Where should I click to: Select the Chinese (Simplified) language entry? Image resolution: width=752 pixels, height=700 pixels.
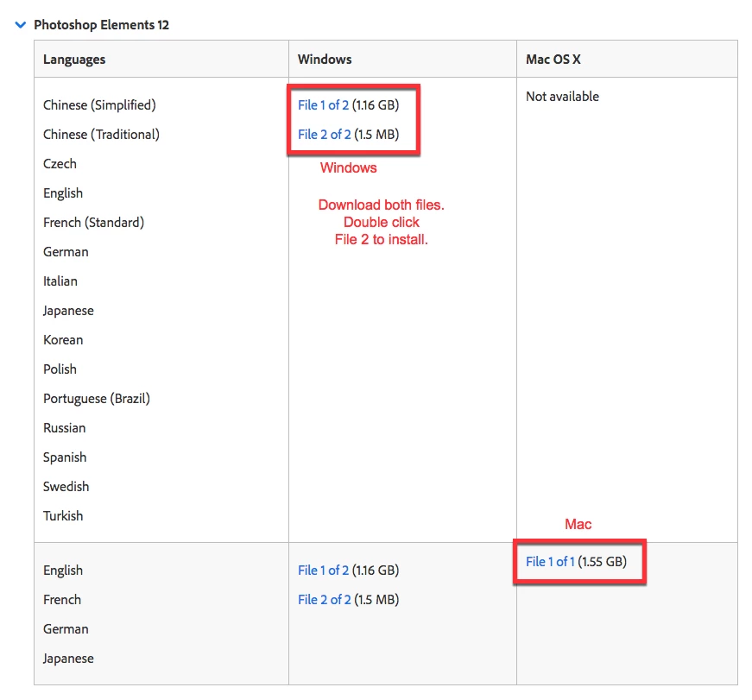pyautogui.click(x=99, y=105)
